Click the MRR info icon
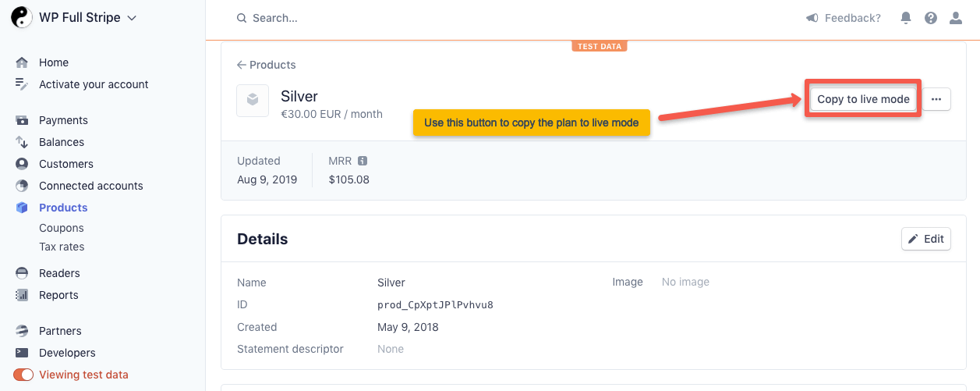 click(363, 161)
